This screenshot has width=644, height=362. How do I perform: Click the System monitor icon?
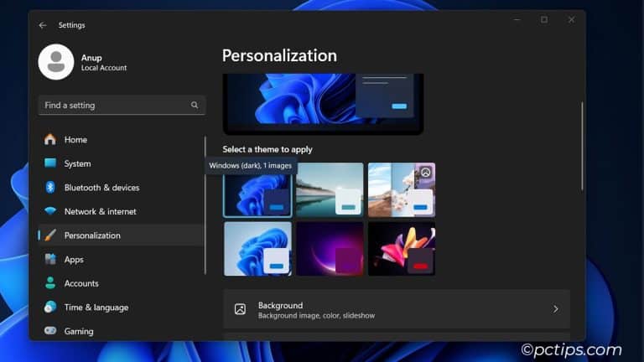point(50,163)
